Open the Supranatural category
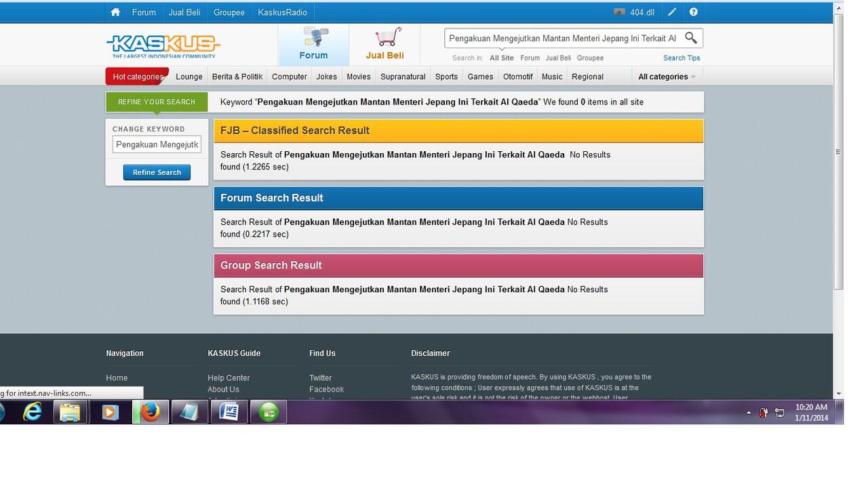Image resolution: width=868 pixels, height=488 pixels. point(403,77)
